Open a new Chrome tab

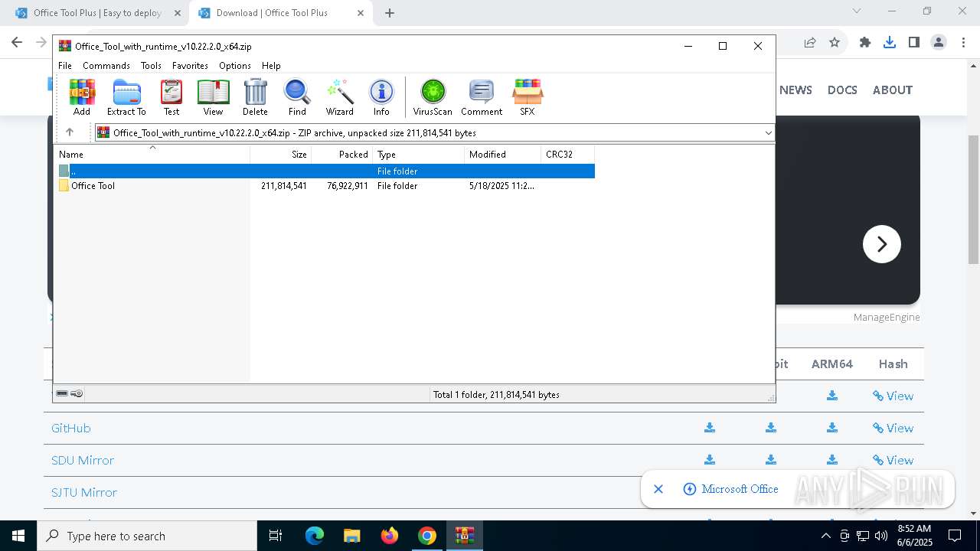click(390, 13)
